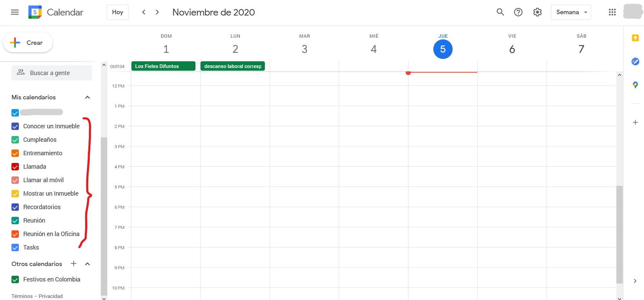Open Google Maps in side panel
Image resolution: width=644 pixels, height=300 pixels.
click(x=635, y=85)
